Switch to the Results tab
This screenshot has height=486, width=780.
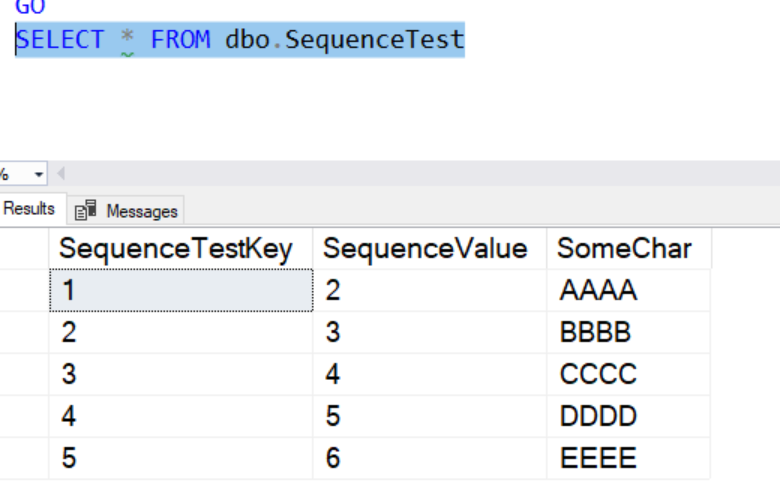tap(28, 209)
